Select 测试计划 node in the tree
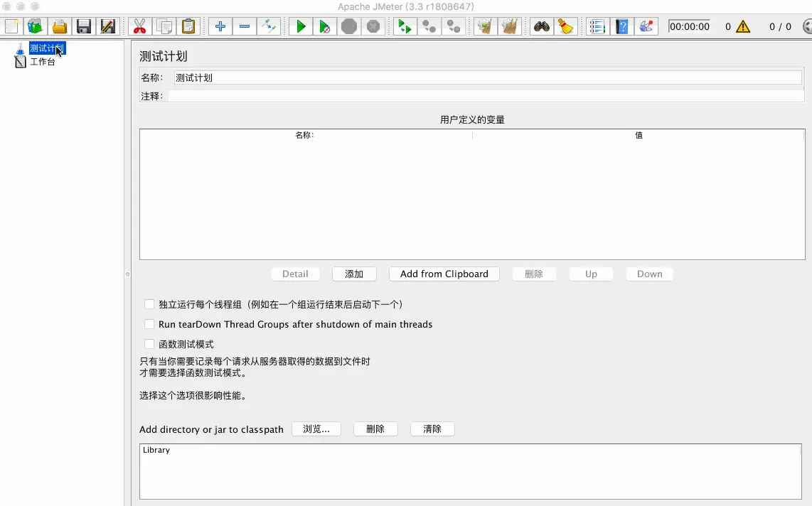This screenshot has height=506, width=812. click(x=47, y=48)
